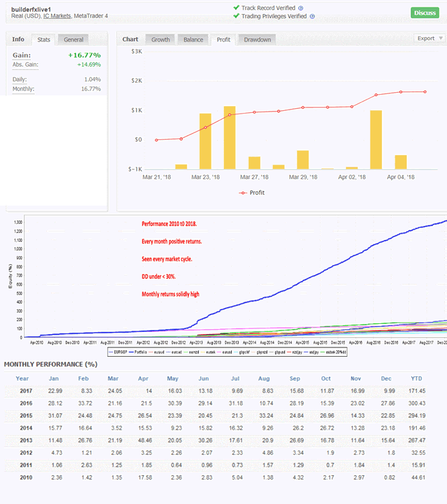The image size is (447, 504).
Task: Click the EURGBP legend entry in equity chart
Action: coord(122,351)
